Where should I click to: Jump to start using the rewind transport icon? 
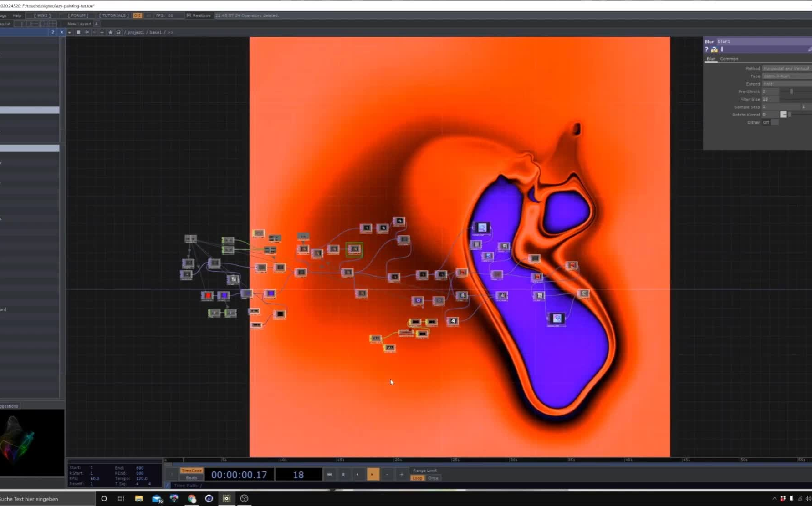330,475
